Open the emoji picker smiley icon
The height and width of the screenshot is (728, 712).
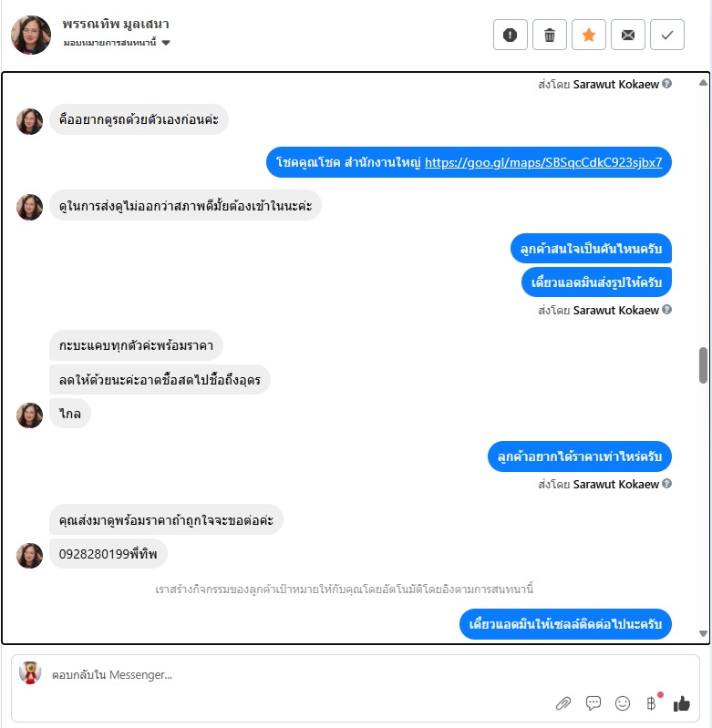(623, 703)
